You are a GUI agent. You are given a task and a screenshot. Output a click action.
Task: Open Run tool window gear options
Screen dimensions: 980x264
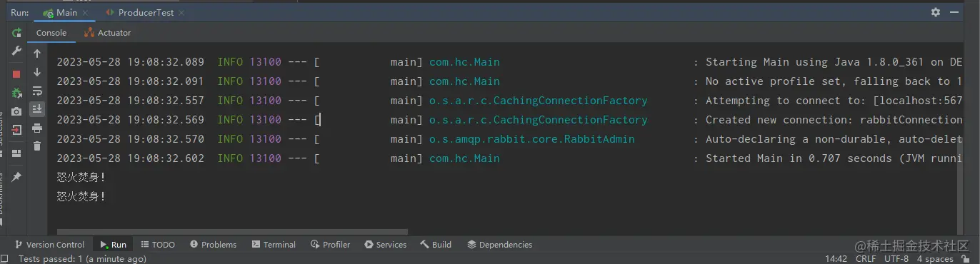tap(936, 12)
